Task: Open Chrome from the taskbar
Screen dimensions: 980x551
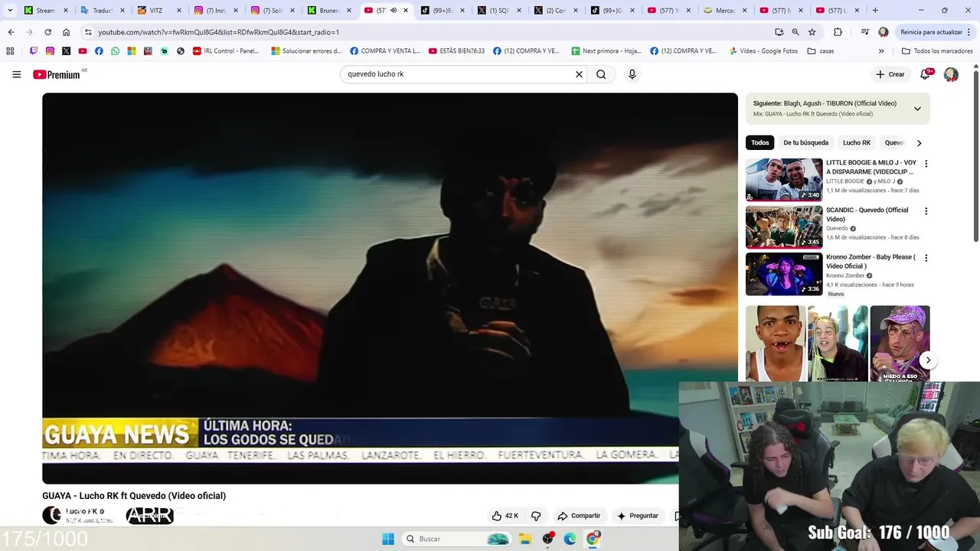Action: tap(593, 539)
